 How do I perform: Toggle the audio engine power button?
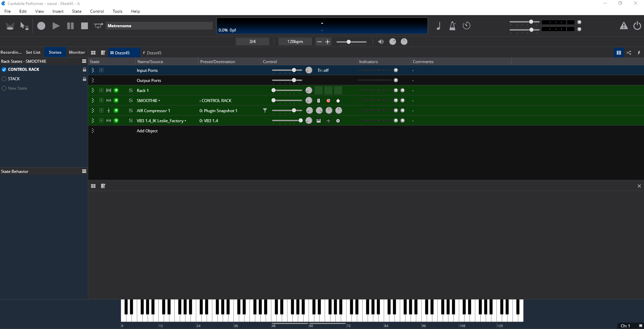tap(637, 26)
